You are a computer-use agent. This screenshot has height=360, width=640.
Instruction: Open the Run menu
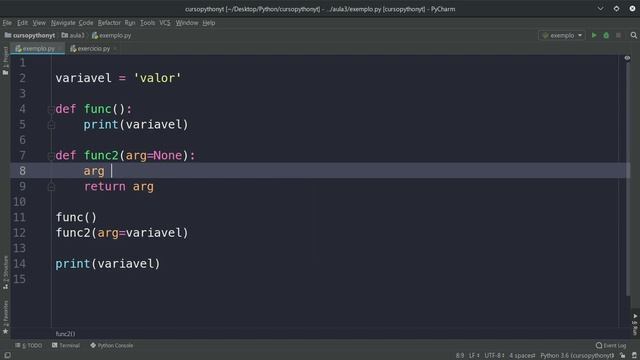pos(130,23)
